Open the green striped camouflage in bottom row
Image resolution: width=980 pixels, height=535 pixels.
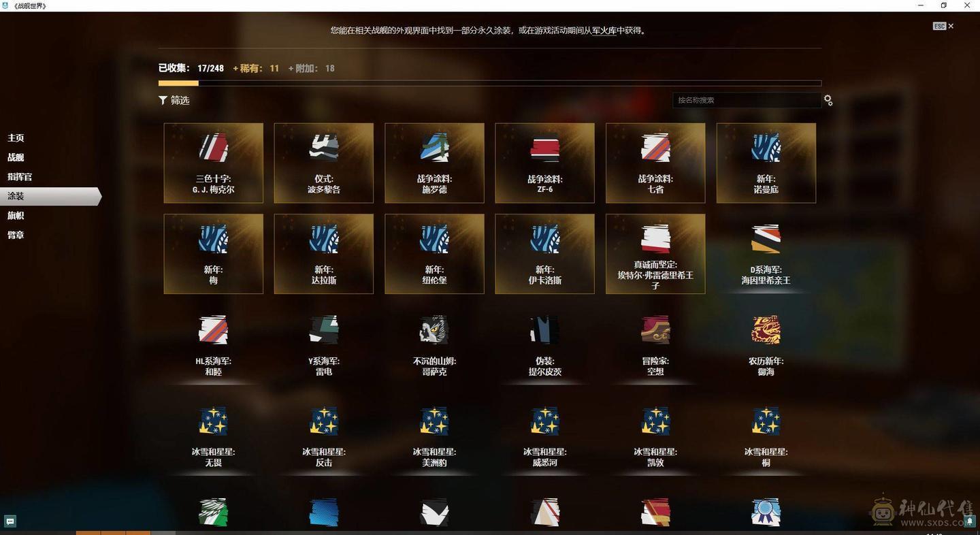[x=213, y=513]
